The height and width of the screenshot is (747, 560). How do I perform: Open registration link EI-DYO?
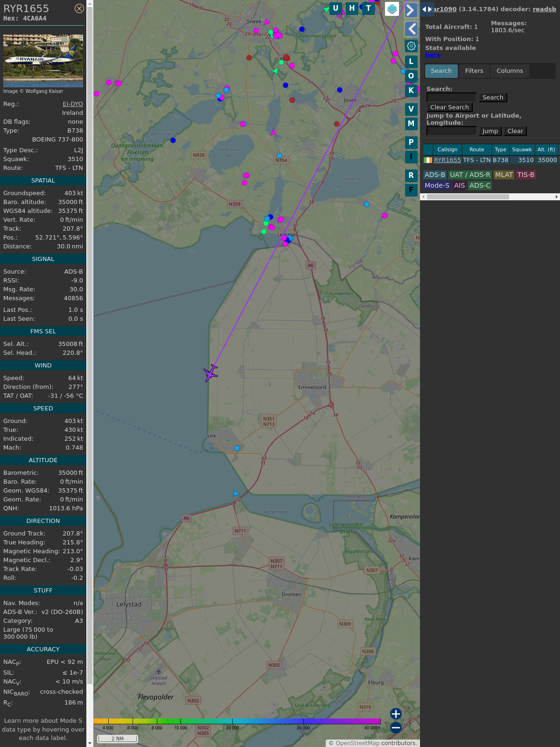[73, 104]
